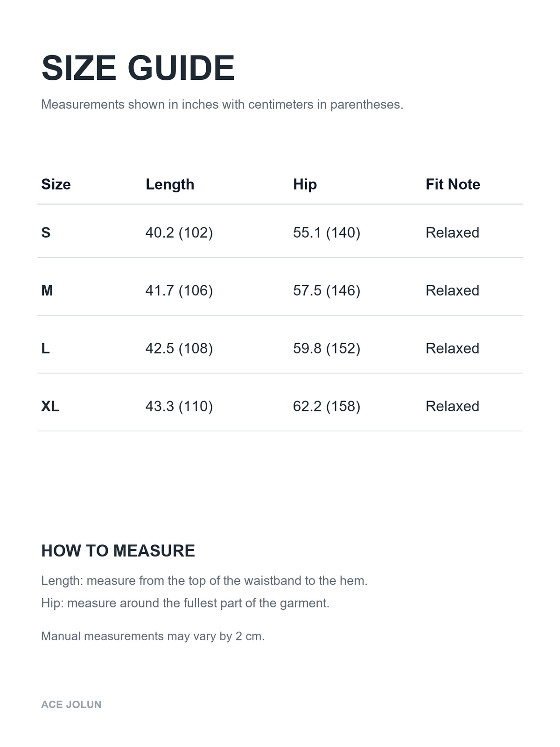Click the S size row label
The width and height of the screenshot is (560, 747).
[46, 233]
